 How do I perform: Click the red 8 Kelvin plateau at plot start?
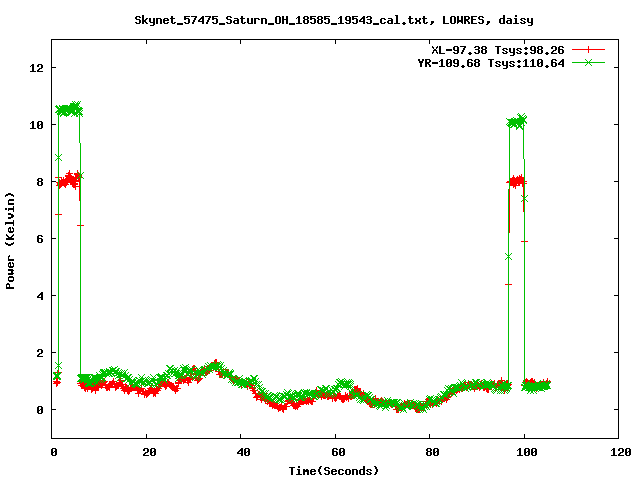[x=69, y=181]
